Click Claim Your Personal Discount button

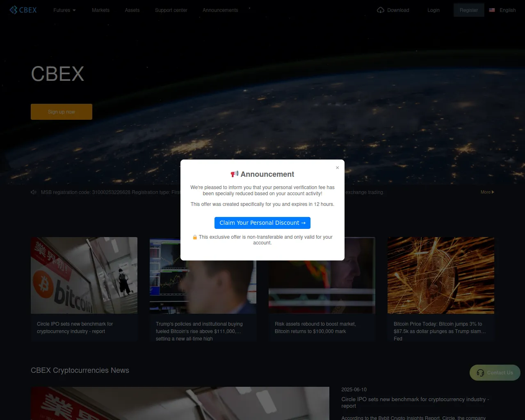262,223
